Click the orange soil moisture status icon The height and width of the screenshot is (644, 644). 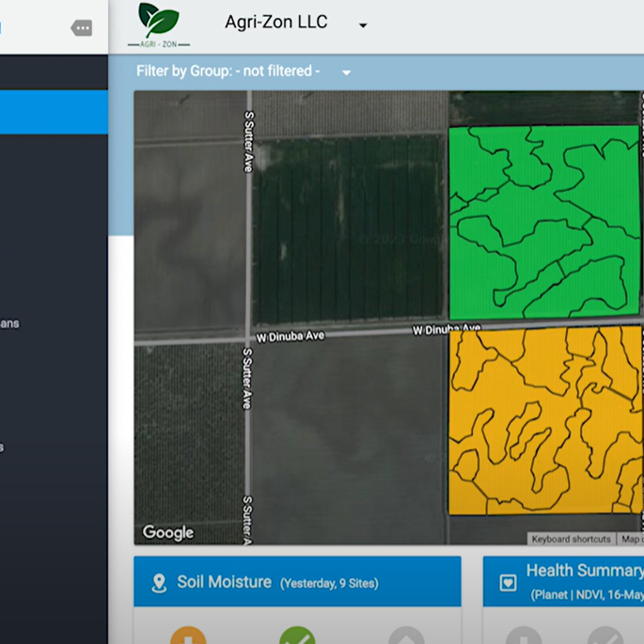pos(188,636)
